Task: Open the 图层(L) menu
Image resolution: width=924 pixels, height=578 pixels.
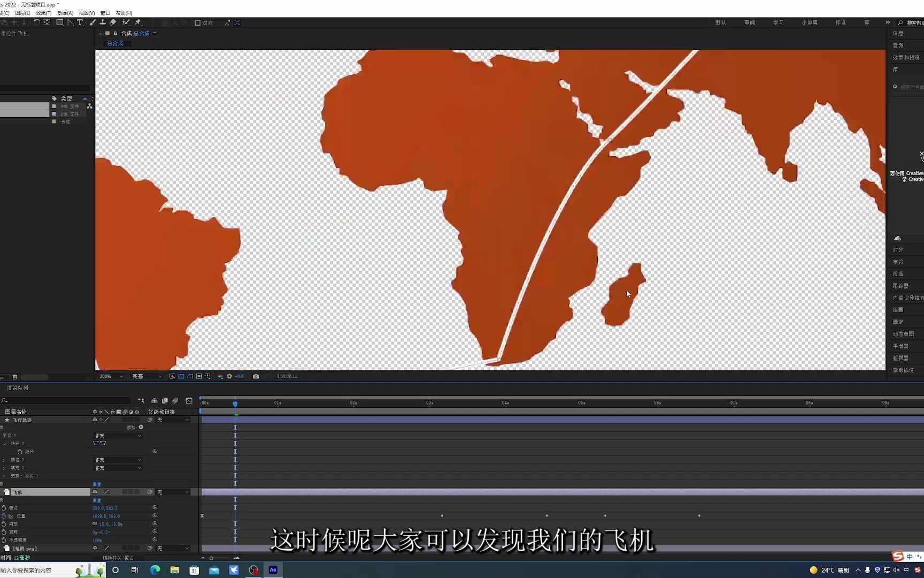Action: click(x=22, y=13)
